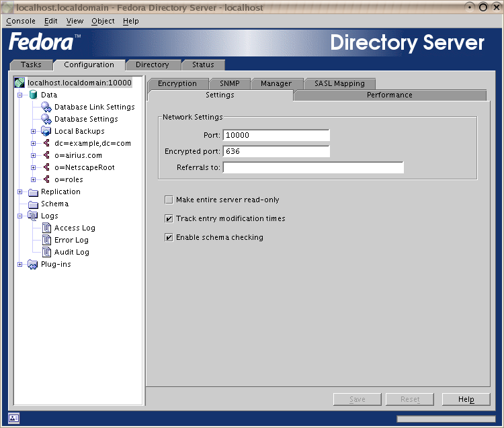Expand the dc=example,dc=com node
The height and width of the screenshot is (428, 504).
[x=33, y=143]
